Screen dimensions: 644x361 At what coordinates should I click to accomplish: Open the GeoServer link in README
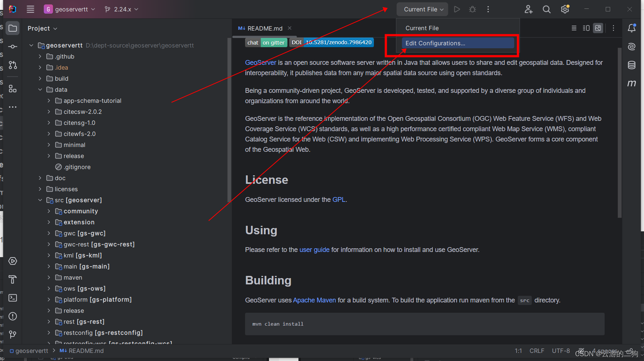(261, 63)
